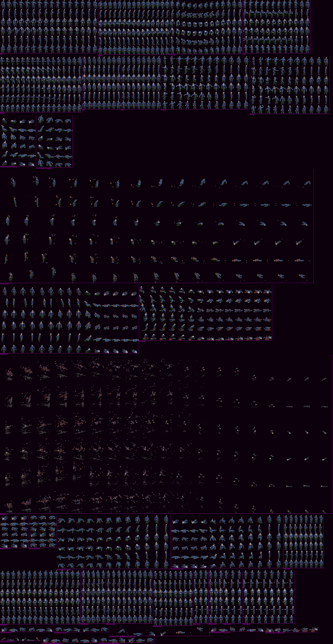The height and width of the screenshot is (644, 333).
Task: Click the 'Walk' animation label
Action: (100, 55)
